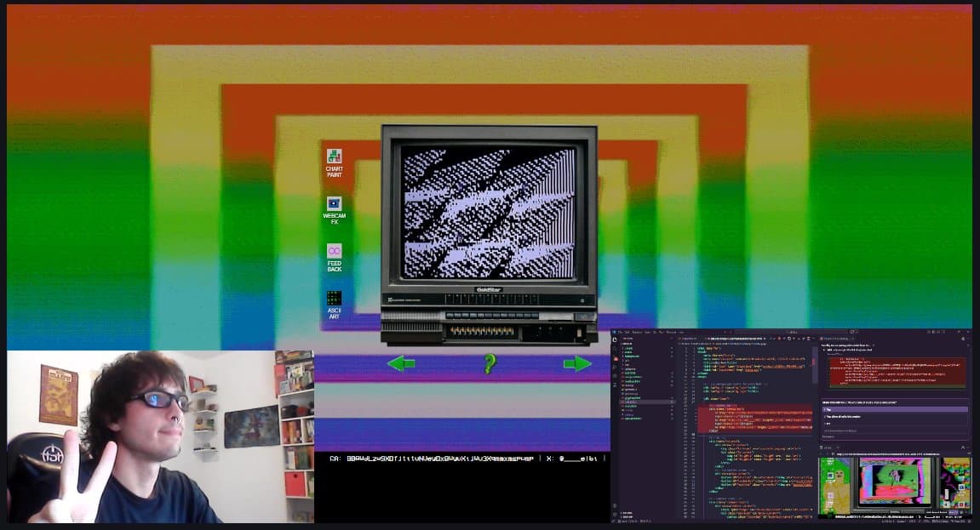Viewport: 980px width, 530px height.
Task: Select the Source Control icon in VS Code
Action: [615, 357]
